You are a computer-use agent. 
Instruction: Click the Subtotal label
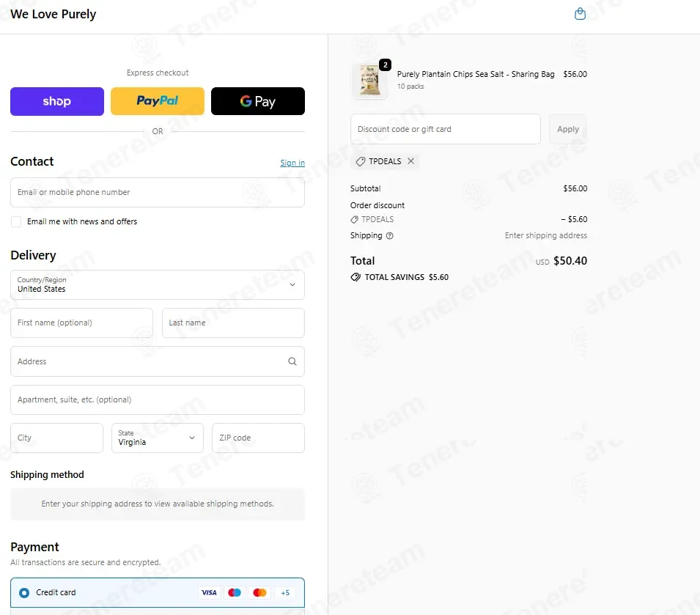(x=366, y=188)
